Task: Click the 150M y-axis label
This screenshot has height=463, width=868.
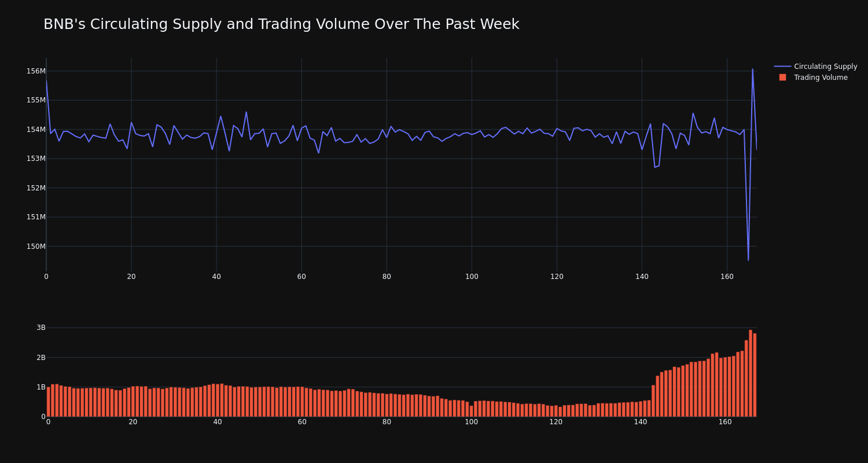Action: coord(36,246)
